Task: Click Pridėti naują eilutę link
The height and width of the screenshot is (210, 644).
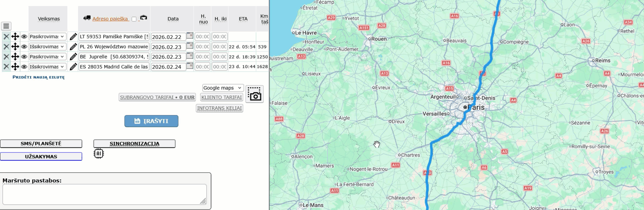Action: coord(38,77)
